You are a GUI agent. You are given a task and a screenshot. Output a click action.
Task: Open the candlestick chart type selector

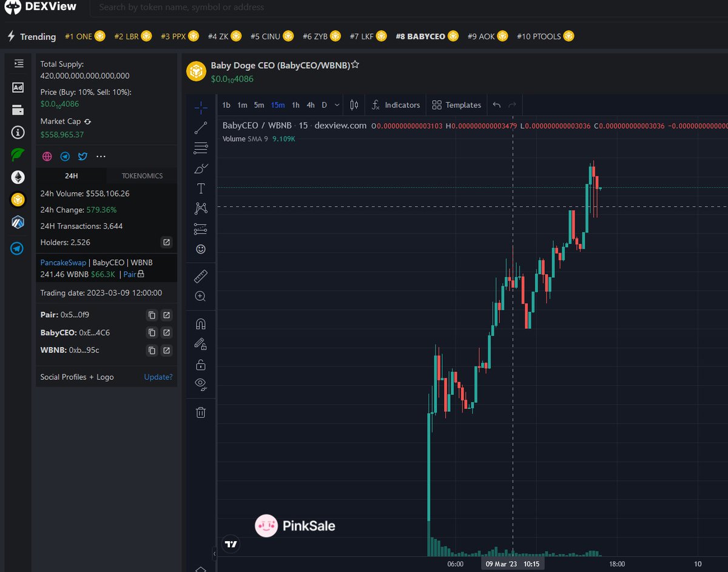[354, 105]
